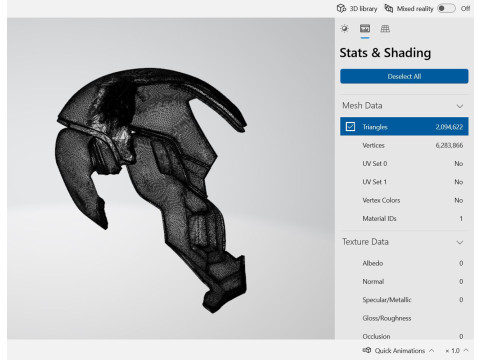
Task: Select the Vertex Colors row
Action: click(x=404, y=200)
